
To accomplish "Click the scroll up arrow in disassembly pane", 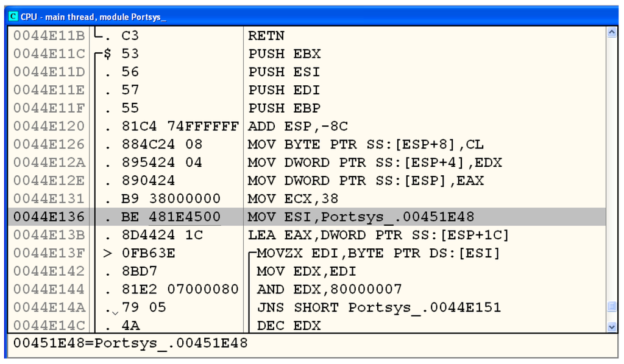I will pyautogui.click(x=612, y=33).
